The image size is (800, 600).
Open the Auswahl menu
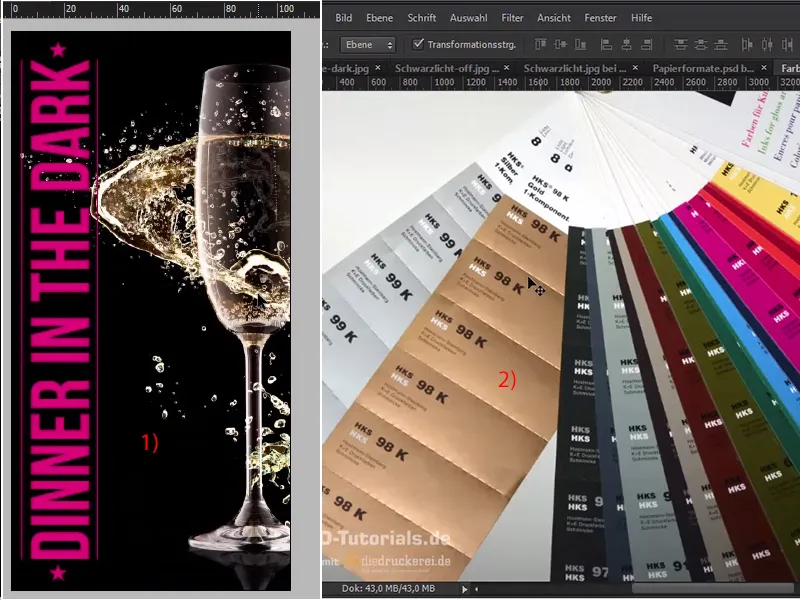click(468, 18)
